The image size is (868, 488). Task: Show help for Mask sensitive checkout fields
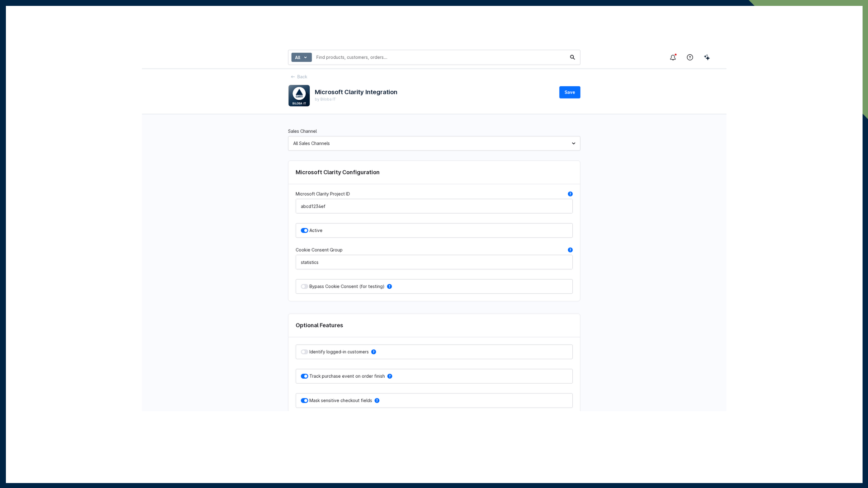click(x=377, y=401)
